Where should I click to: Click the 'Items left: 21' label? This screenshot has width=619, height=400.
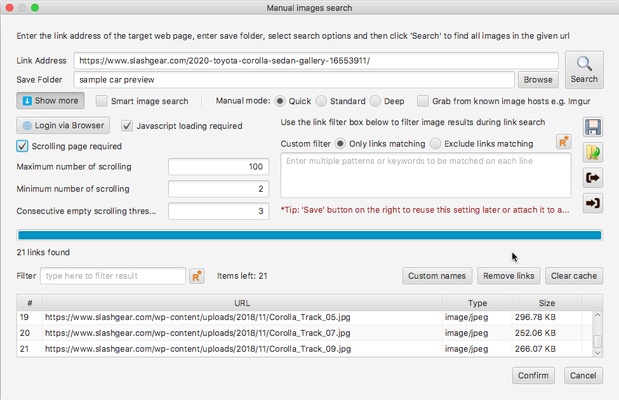(x=242, y=276)
